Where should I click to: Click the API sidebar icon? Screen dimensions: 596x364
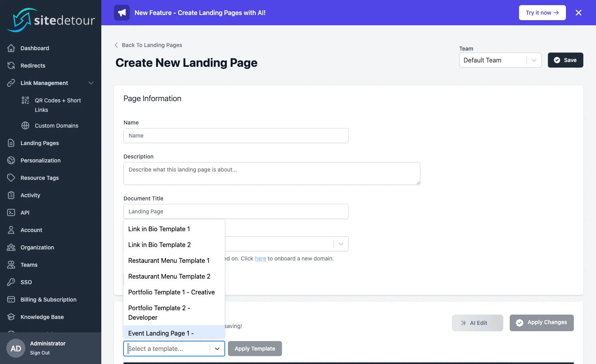pyautogui.click(x=12, y=212)
